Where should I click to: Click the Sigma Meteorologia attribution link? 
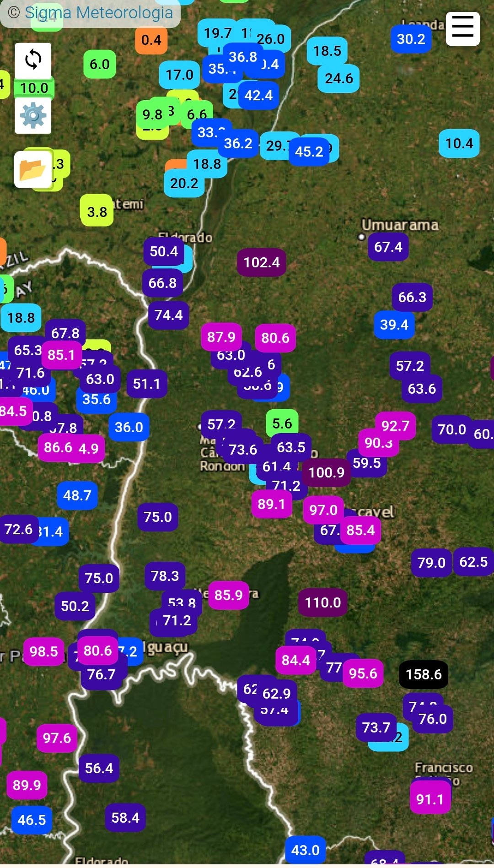click(x=99, y=13)
